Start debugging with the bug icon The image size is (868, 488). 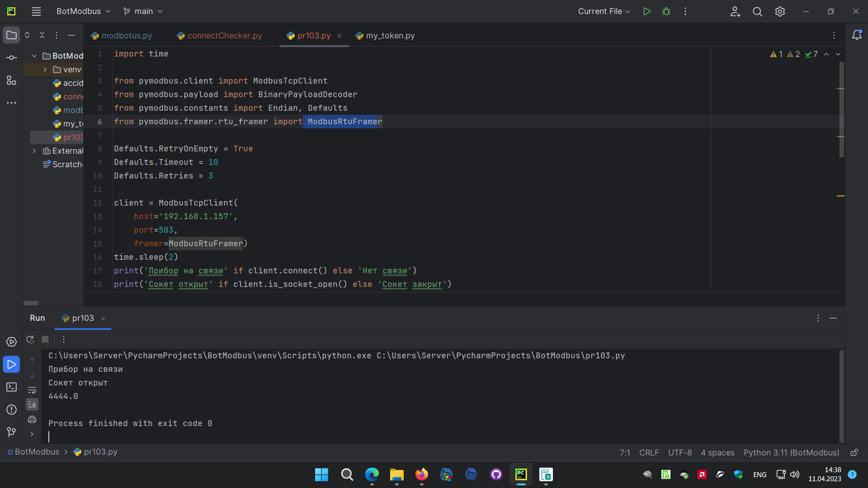point(666,11)
